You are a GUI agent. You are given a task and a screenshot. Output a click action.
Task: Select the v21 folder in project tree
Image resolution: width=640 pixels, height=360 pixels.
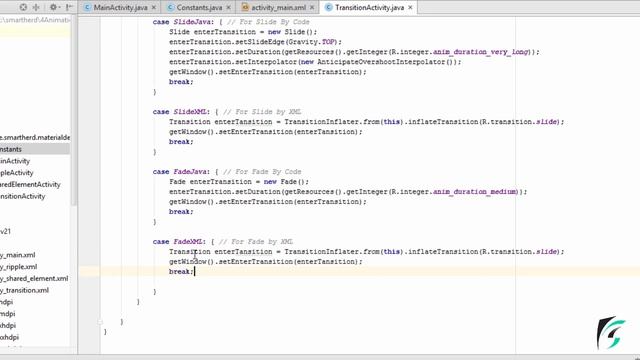coord(5,231)
